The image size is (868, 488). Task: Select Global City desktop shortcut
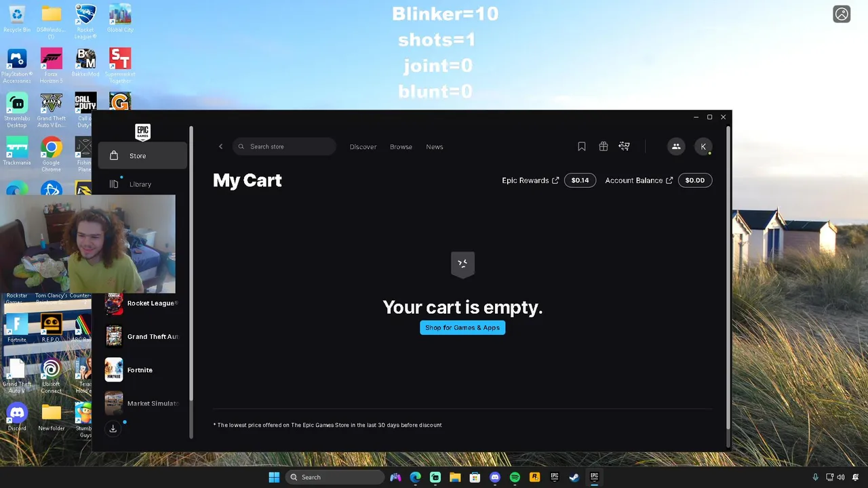coord(120,19)
